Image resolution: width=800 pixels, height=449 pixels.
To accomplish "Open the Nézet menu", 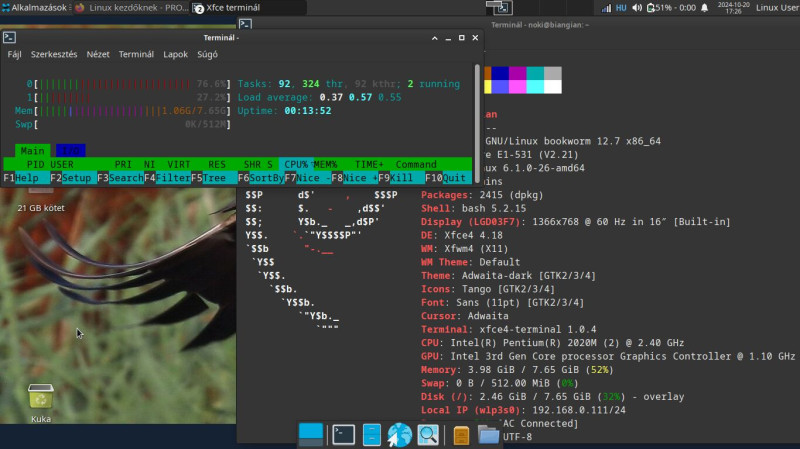I will (x=98, y=54).
